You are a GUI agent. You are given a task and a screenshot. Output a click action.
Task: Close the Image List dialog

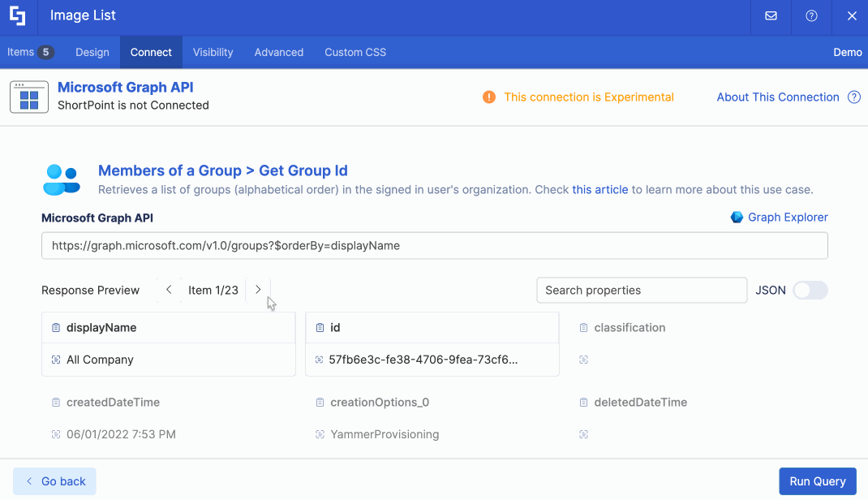pyautogui.click(x=852, y=15)
